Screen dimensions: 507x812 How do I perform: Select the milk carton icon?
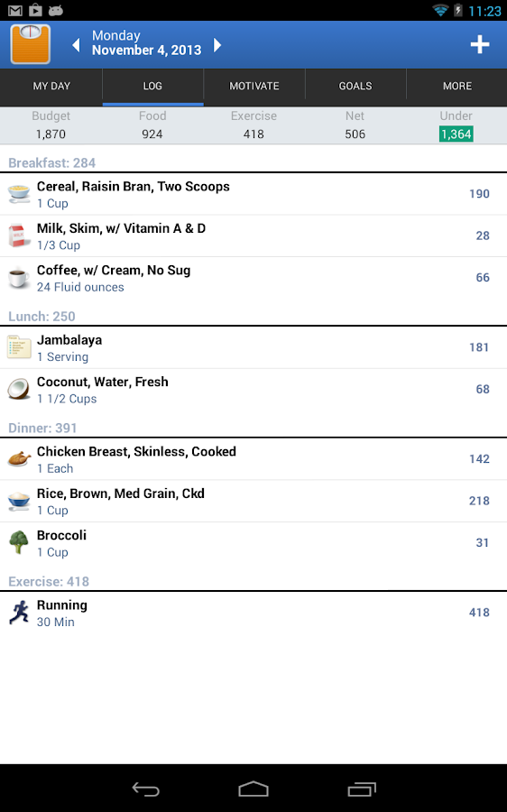pos(19,235)
